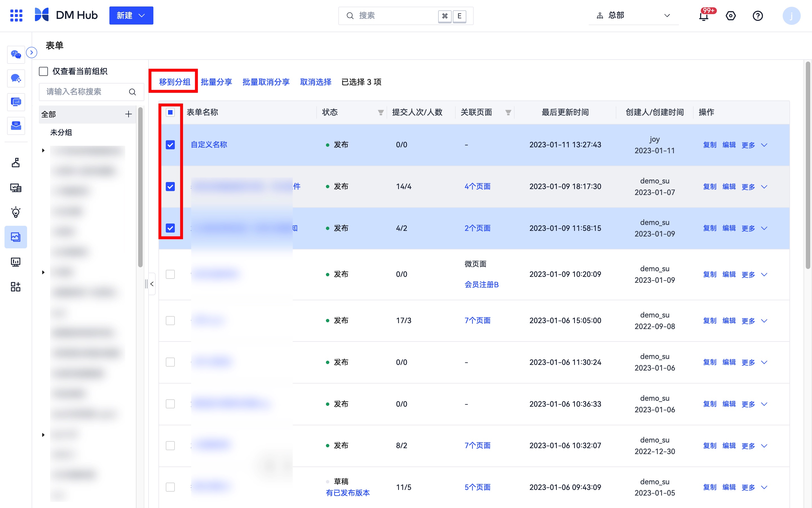The height and width of the screenshot is (508, 812).
Task: Toggle the select-all header checkbox
Action: coord(171,112)
